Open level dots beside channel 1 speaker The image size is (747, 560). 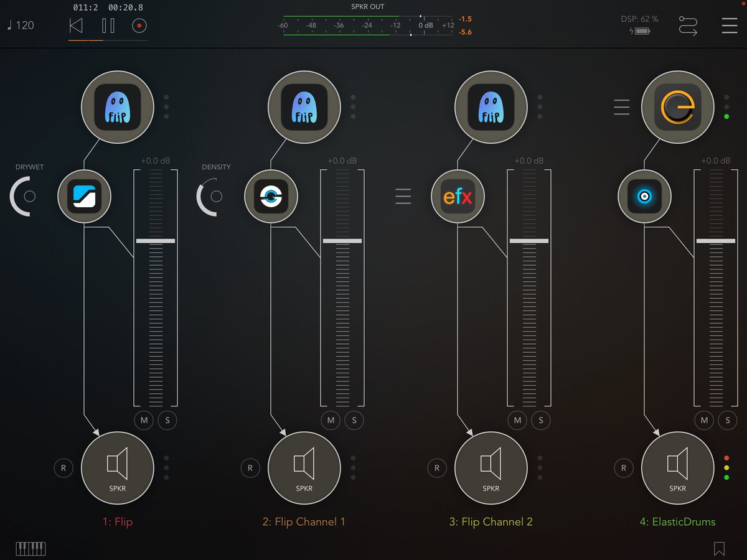(166, 468)
